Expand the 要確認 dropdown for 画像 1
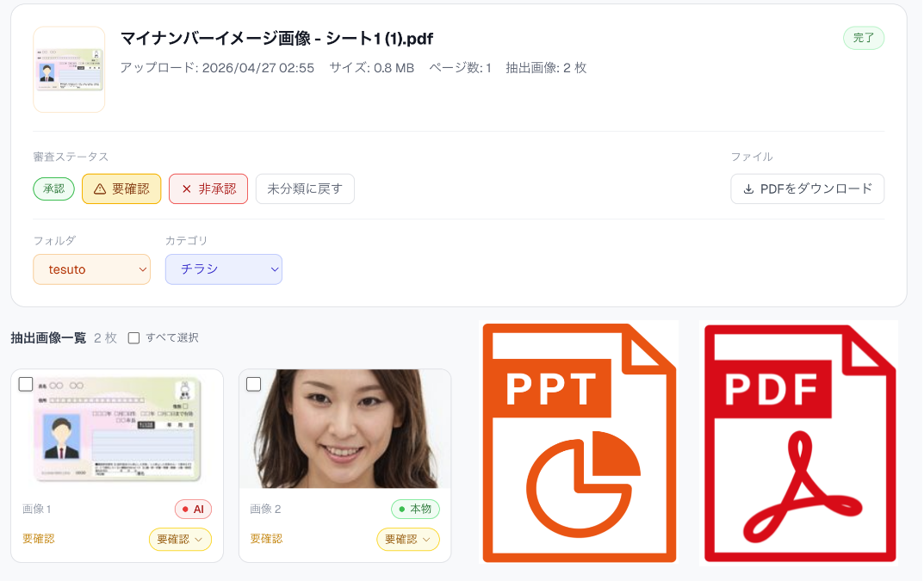 [180, 539]
